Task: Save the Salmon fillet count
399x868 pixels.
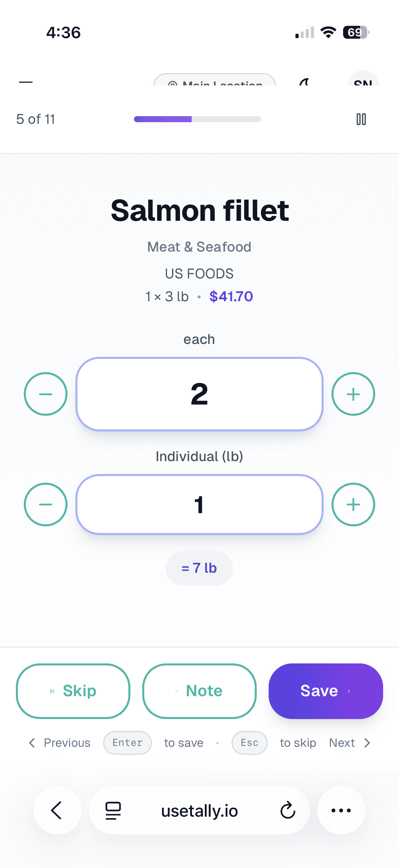Action: pos(325,691)
